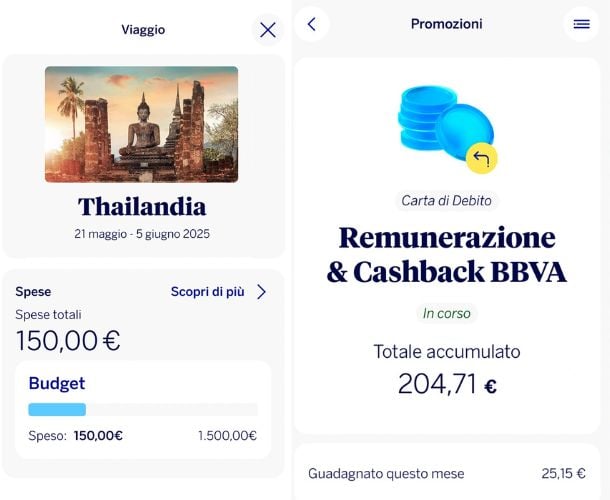Screen dimensions: 610x500
Task: Select the Carta di Debito tag
Action: point(446,201)
